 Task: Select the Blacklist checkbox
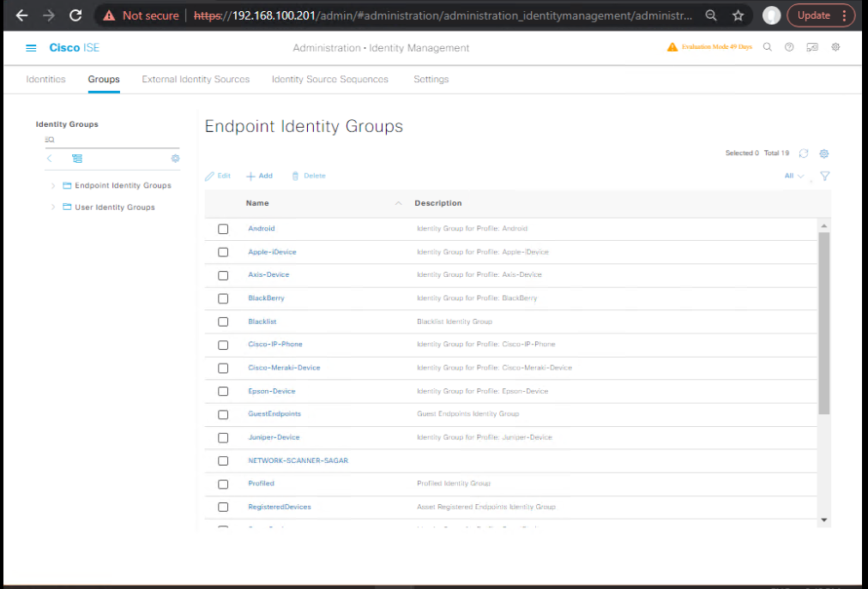pos(223,322)
